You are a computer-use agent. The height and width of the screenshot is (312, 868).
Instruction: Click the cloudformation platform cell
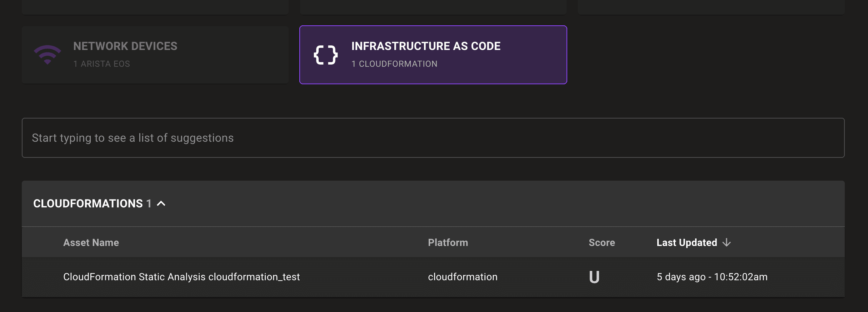[463, 277]
